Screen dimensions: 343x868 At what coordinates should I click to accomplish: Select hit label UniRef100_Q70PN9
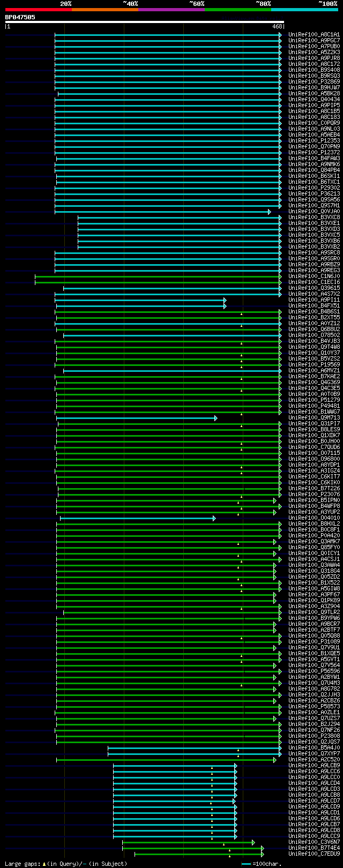point(314,147)
